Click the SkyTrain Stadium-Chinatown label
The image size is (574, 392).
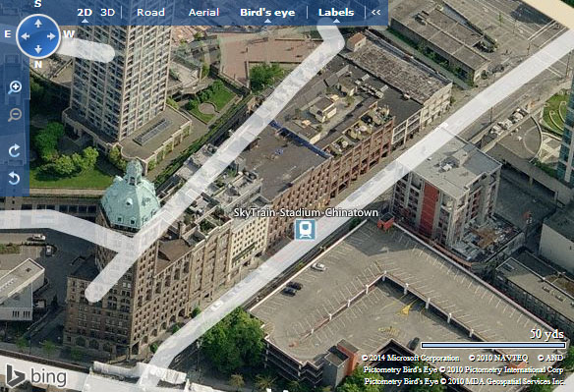[x=306, y=212]
